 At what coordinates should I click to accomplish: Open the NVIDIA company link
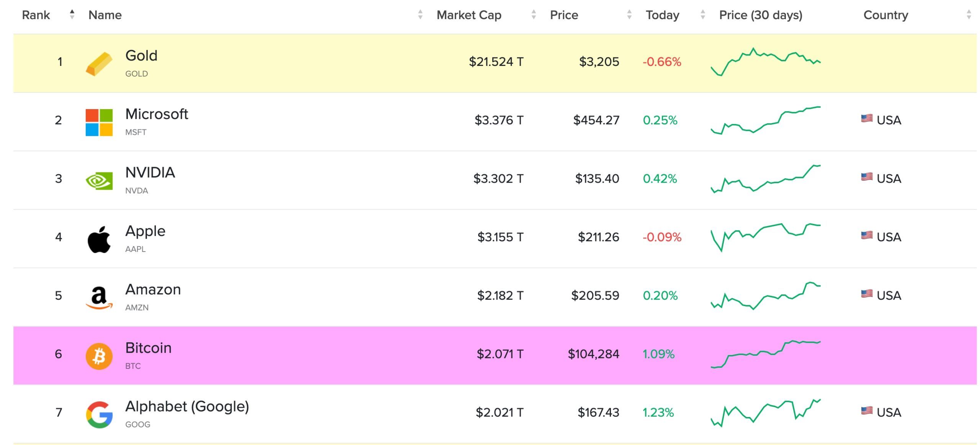(150, 173)
